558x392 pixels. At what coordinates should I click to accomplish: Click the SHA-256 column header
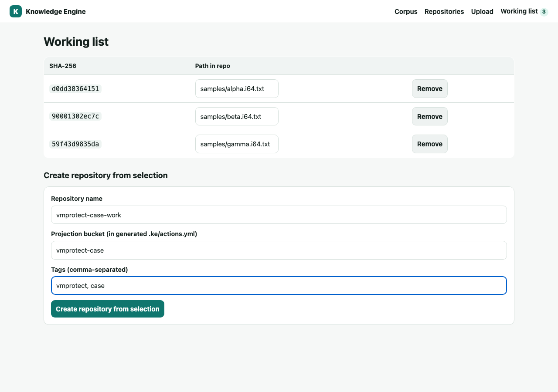[x=63, y=66]
